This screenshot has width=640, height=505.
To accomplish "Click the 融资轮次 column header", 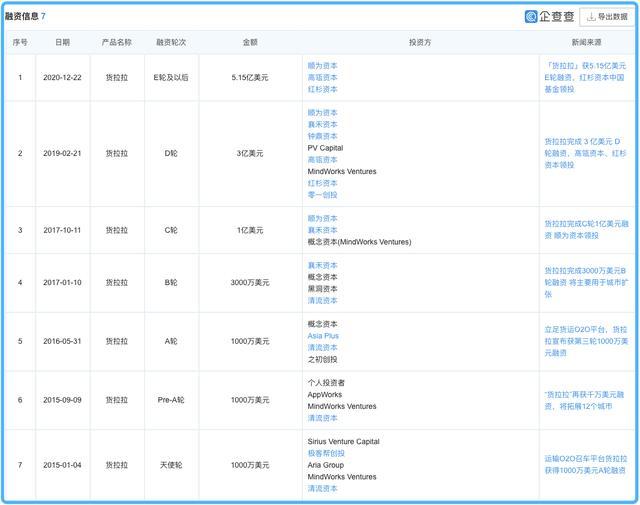I will coord(171,42).
